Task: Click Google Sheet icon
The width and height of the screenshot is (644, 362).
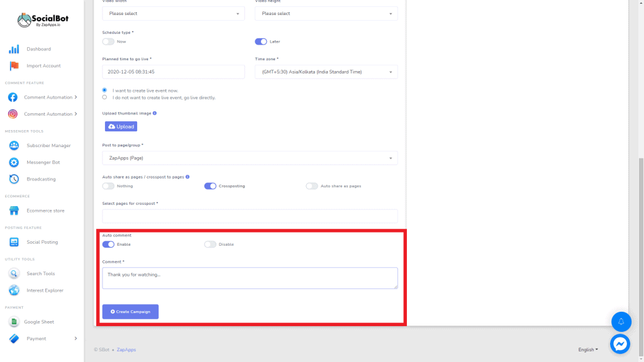Action: click(x=14, y=322)
